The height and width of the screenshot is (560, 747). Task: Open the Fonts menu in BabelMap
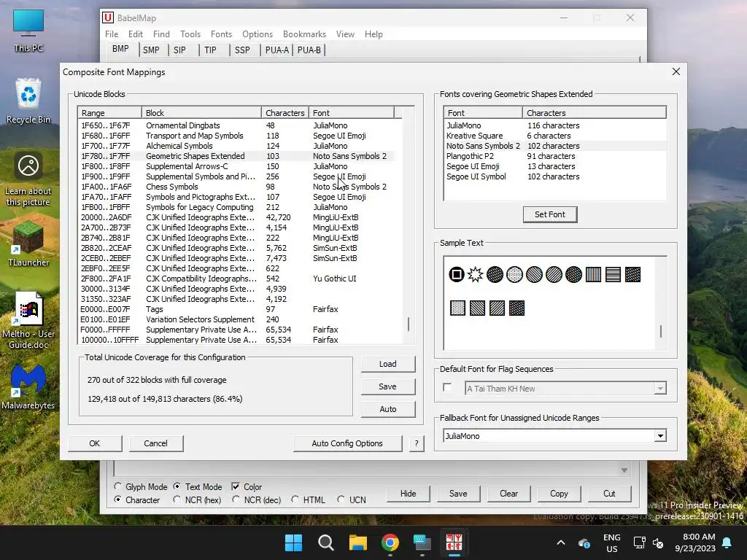(221, 34)
